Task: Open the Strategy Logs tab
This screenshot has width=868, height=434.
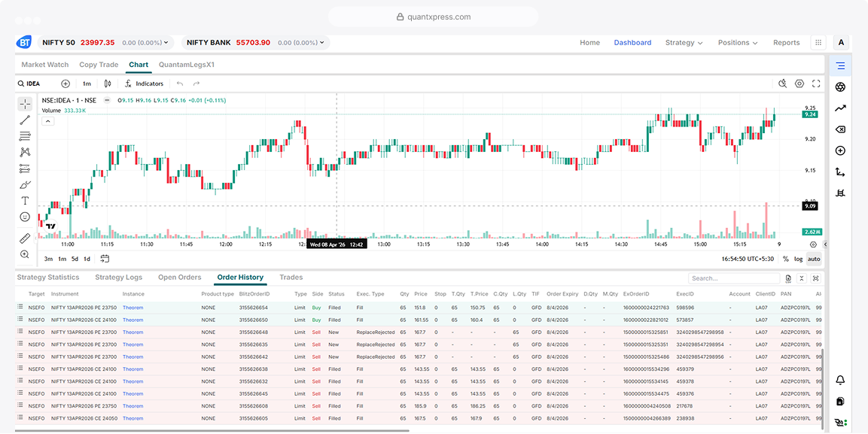Action: [118, 277]
